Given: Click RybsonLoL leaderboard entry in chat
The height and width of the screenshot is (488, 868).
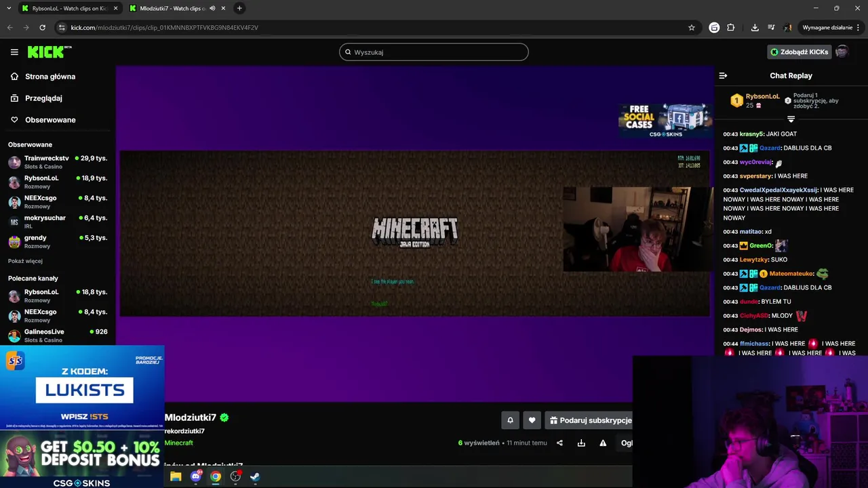Looking at the screenshot, I should coord(755,100).
